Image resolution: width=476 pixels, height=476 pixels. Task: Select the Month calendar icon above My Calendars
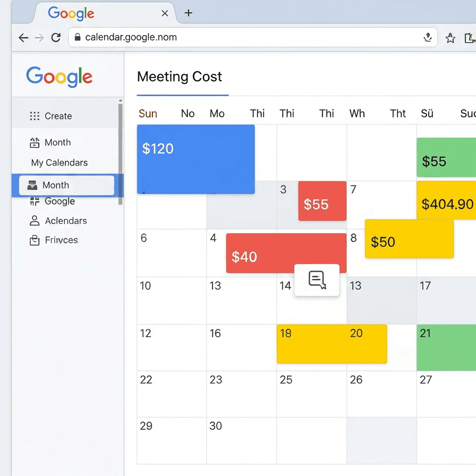click(x=34, y=142)
